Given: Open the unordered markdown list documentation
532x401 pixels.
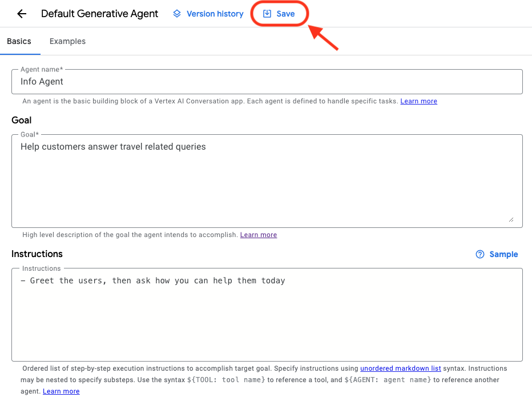Looking at the screenshot, I should coord(400,368).
